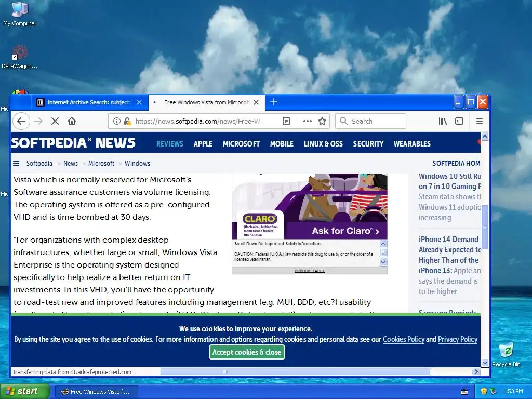Open the REVIEWS section in Softpedia nav
Viewport: 532px width, 399px height.
tap(170, 144)
